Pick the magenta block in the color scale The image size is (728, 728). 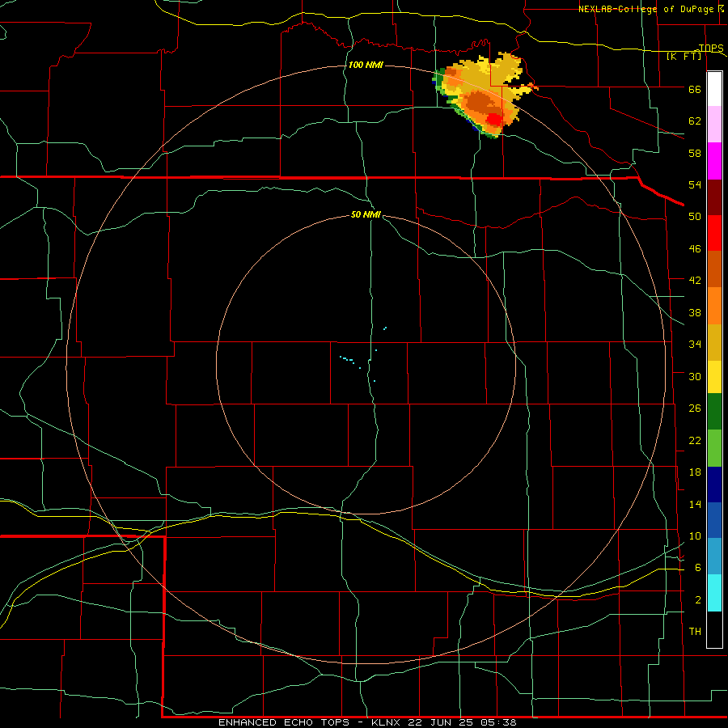pyautogui.click(x=714, y=161)
